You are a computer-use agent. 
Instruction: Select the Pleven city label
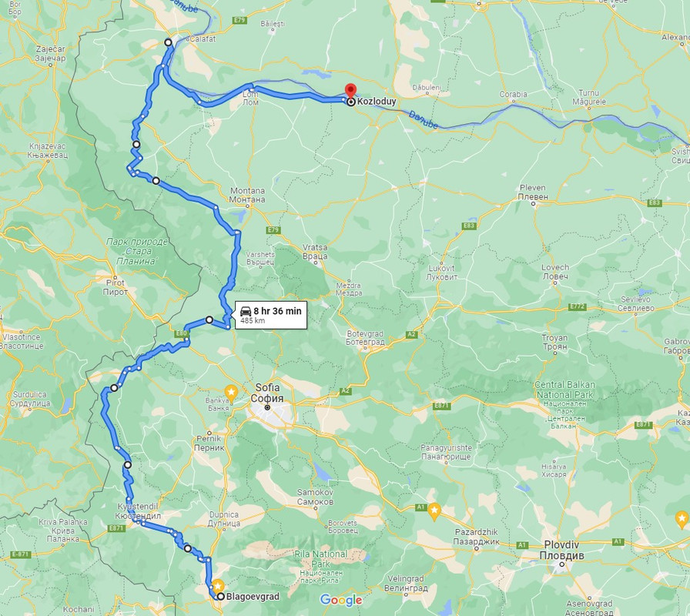click(532, 192)
